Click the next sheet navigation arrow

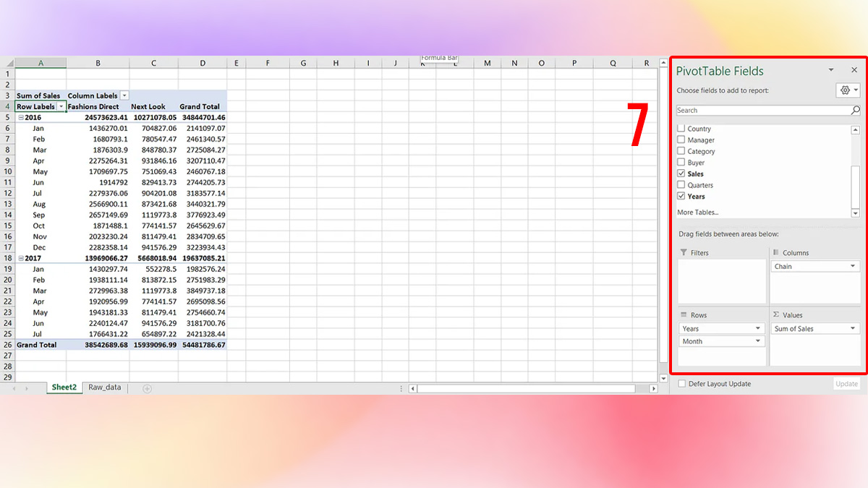click(x=27, y=388)
